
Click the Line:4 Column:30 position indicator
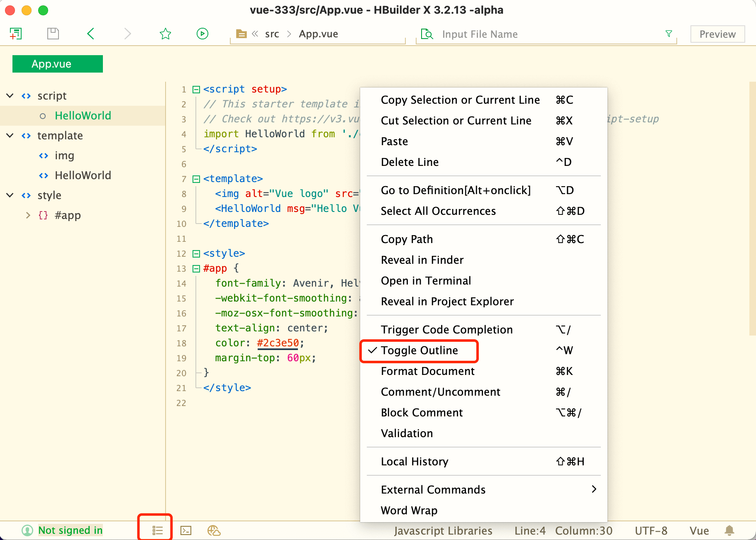[x=563, y=531]
